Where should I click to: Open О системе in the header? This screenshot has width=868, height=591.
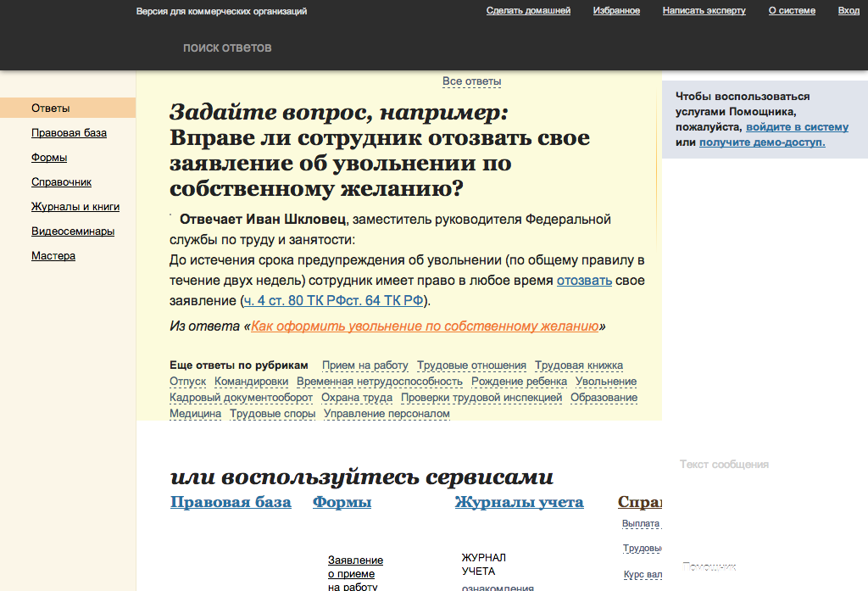click(x=792, y=11)
